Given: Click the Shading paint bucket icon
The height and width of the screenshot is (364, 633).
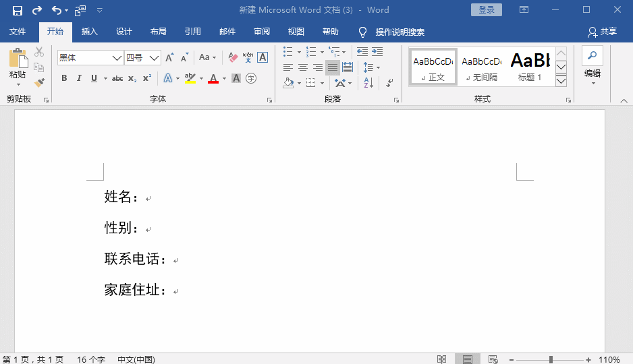Looking at the screenshot, I should [288, 83].
